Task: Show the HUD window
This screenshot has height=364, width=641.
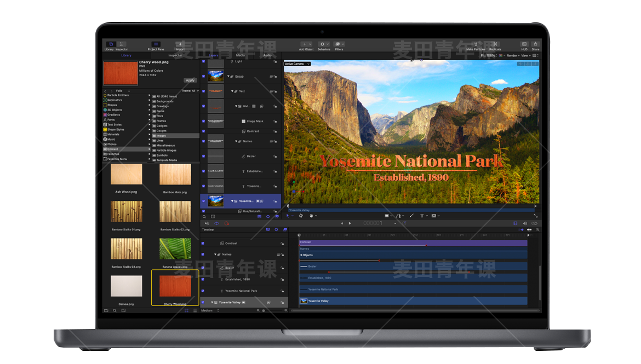Action: point(524,44)
